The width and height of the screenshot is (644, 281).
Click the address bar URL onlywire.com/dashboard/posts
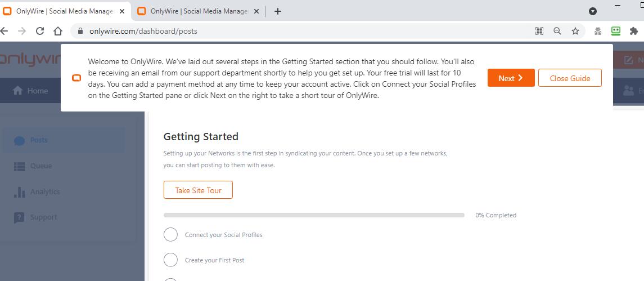click(143, 32)
